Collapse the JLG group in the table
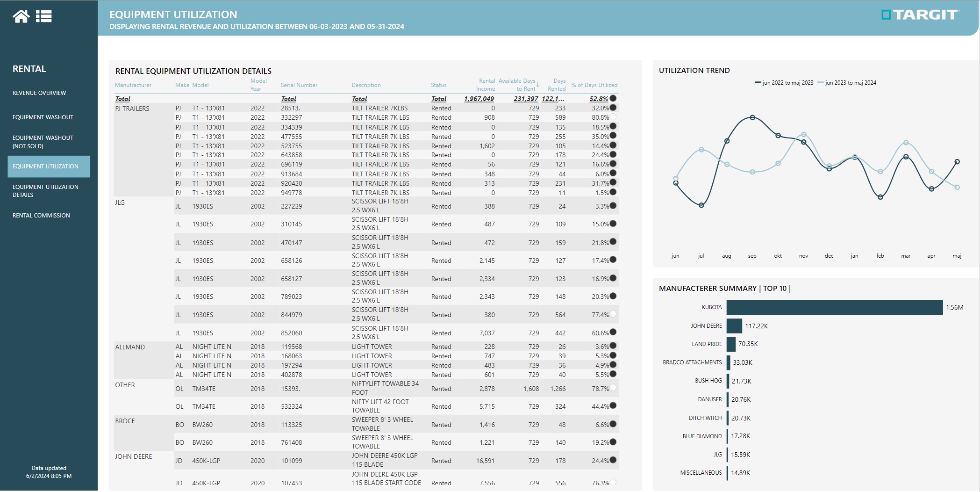Viewport: 980px width, 492px height. [120, 203]
